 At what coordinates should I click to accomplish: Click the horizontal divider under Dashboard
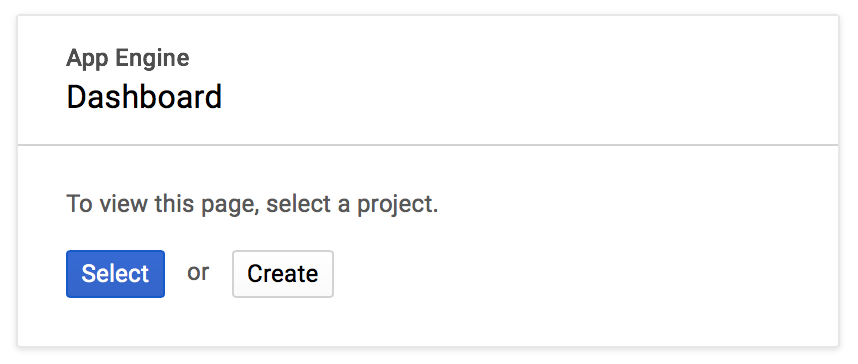coord(428,145)
